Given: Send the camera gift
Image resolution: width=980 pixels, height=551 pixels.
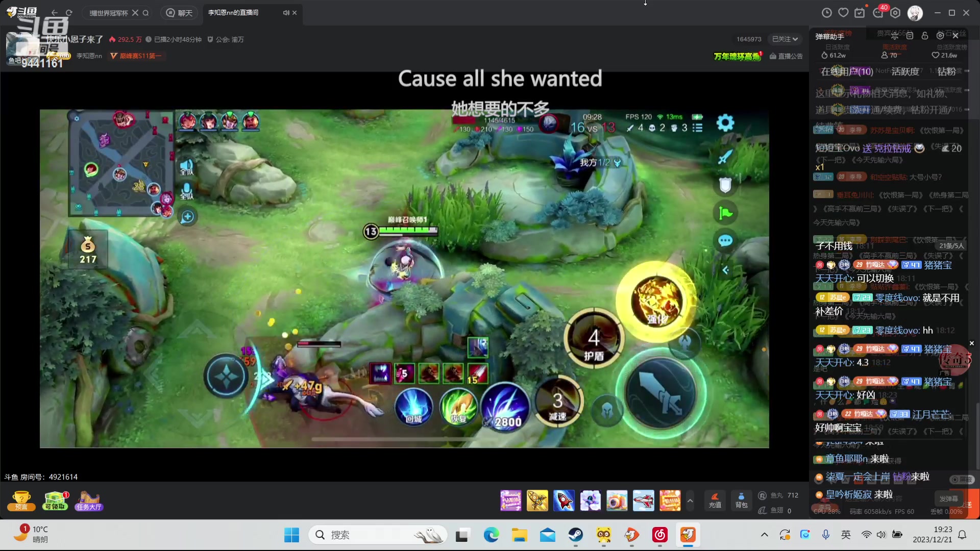Looking at the screenshot, I should click(617, 500).
